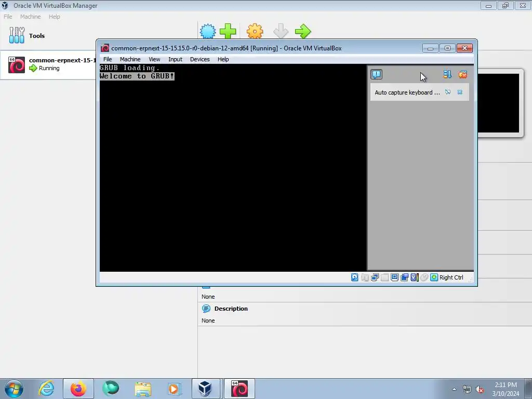Open Windows Explorer folder on taskbar
The width and height of the screenshot is (532, 399).
143,389
